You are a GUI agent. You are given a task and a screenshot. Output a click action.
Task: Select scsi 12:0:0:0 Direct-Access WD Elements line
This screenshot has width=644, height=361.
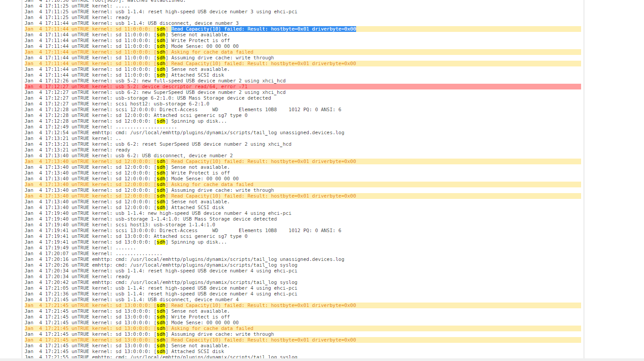pos(182,109)
